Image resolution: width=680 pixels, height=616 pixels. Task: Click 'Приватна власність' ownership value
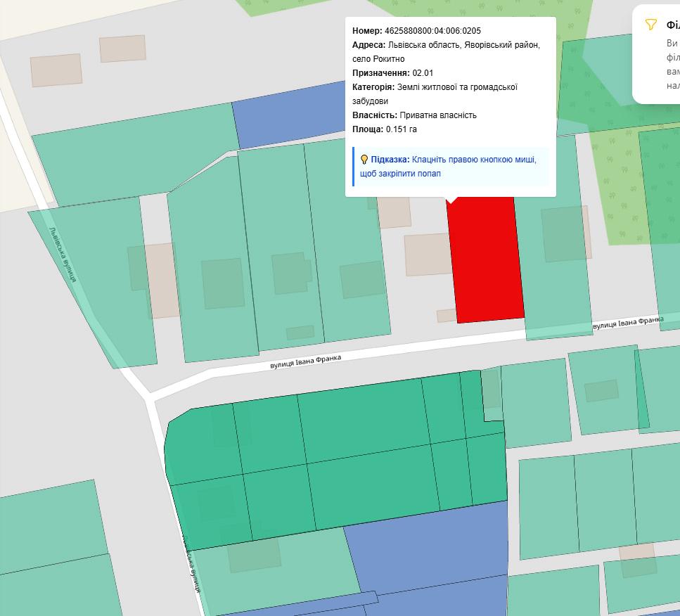[438, 115]
